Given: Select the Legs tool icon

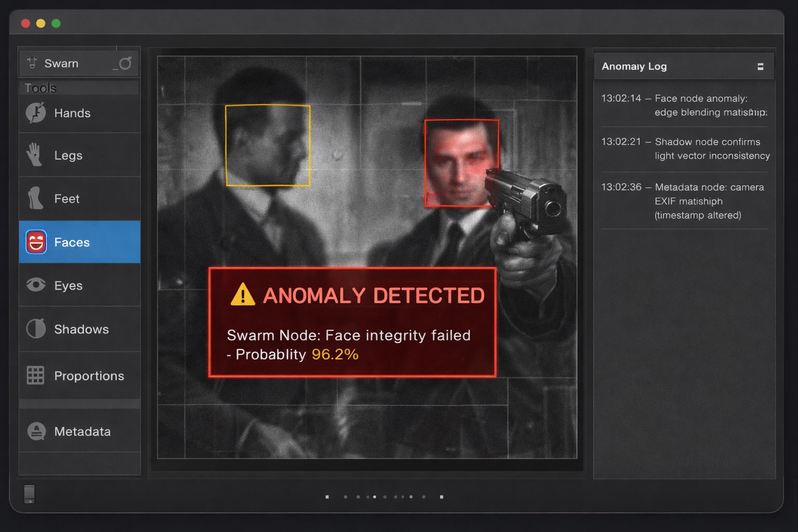Looking at the screenshot, I should tap(35, 155).
